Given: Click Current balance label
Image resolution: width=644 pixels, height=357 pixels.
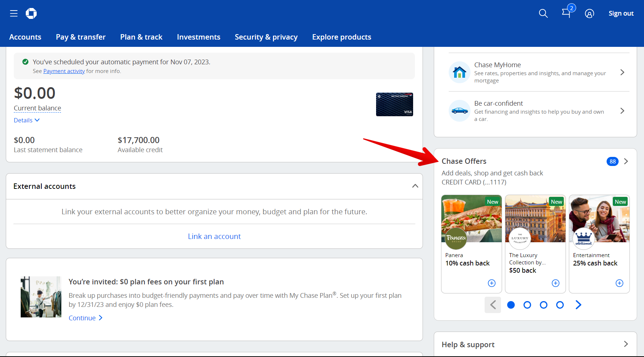Looking at the screenshot, I should click(x=37, y=108).
